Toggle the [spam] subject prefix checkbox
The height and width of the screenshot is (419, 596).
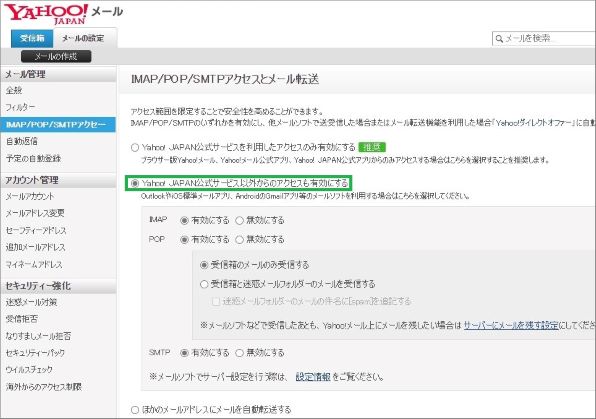[x=216, y=302]
